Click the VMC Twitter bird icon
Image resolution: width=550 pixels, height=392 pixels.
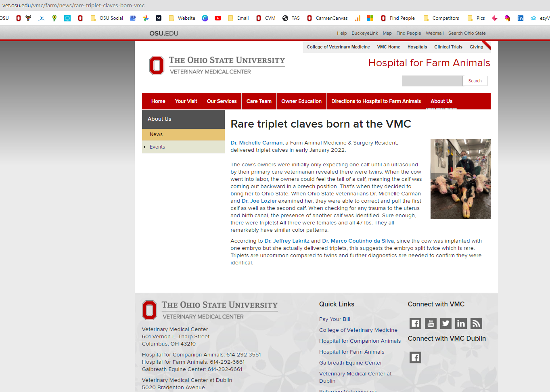point(445,323)
